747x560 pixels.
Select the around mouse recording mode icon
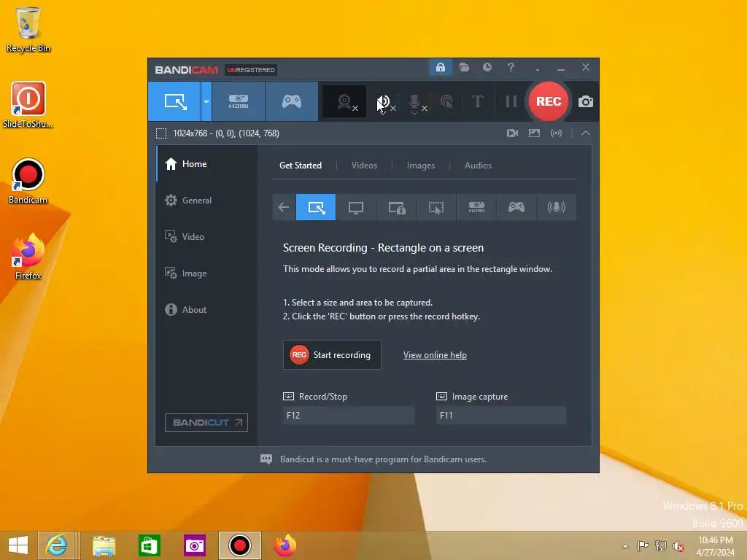[x=436, y=207]
